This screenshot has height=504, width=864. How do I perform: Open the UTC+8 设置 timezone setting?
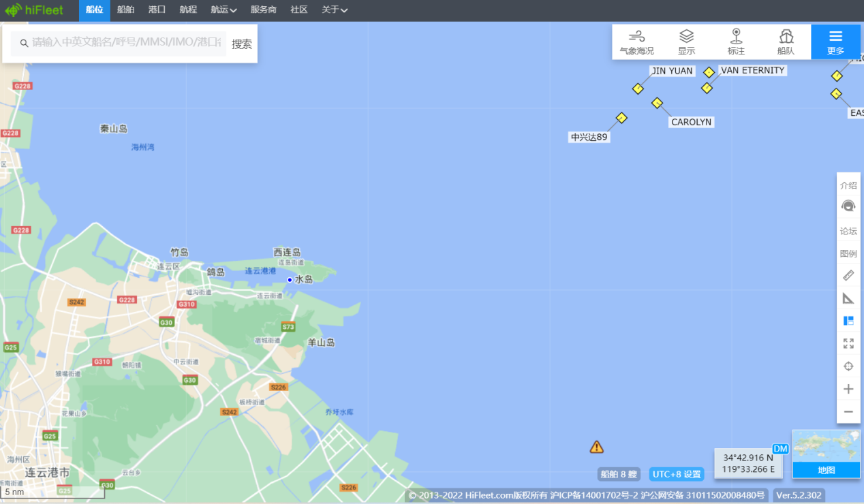click(677, 474)
